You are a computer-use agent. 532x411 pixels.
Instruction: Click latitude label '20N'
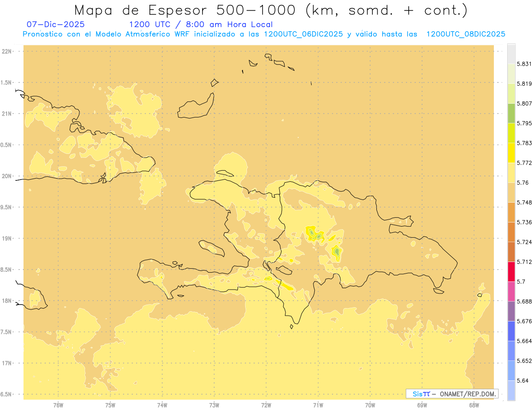tap(7, 176)
